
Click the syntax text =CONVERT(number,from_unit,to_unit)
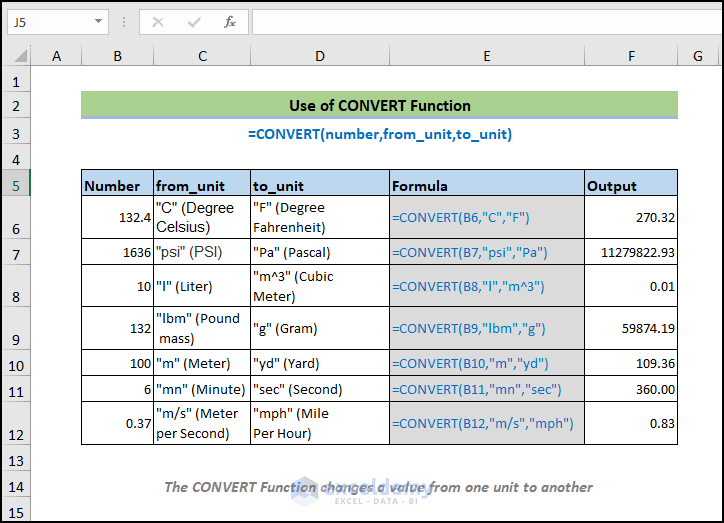point(380,134)
